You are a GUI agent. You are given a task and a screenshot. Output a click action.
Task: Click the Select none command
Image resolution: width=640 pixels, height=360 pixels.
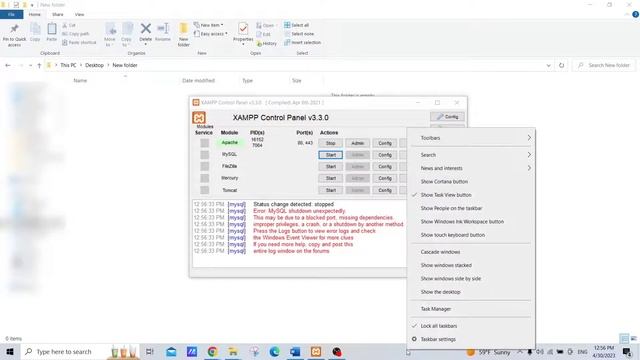tap(299, 34)
